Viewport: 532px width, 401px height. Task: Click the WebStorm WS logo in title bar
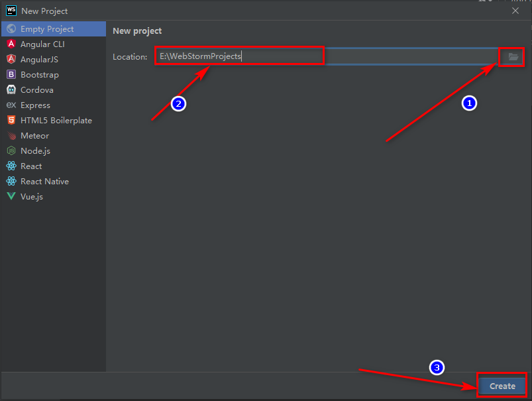(11, 11)
